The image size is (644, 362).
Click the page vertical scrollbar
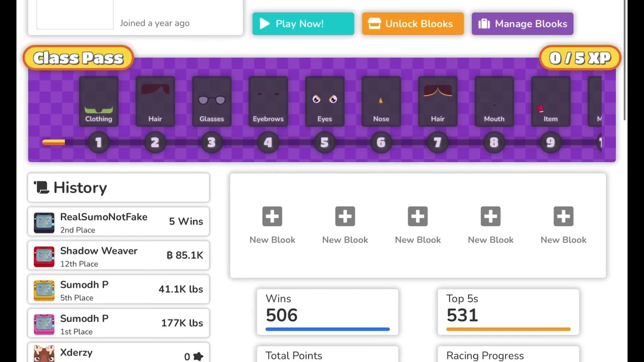point(625,60)
